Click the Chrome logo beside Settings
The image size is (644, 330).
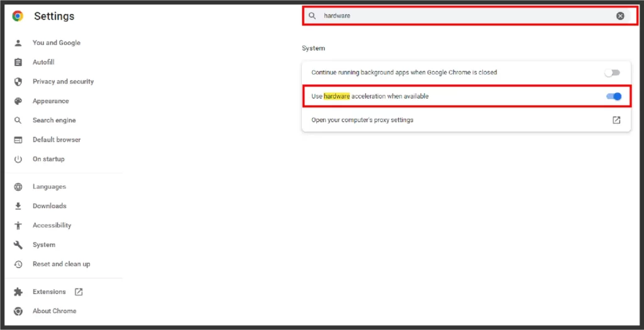[18, 16]
